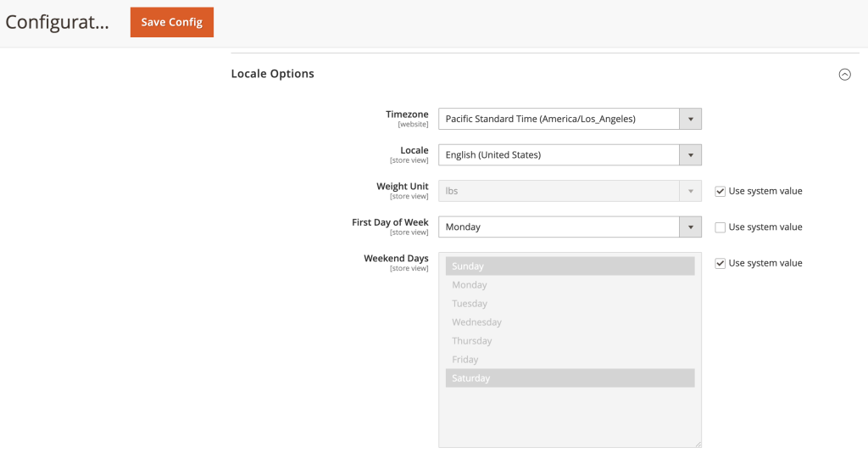The image size is (868, 459).
Task: Click the Save Config button
Action: pos(171,22)
